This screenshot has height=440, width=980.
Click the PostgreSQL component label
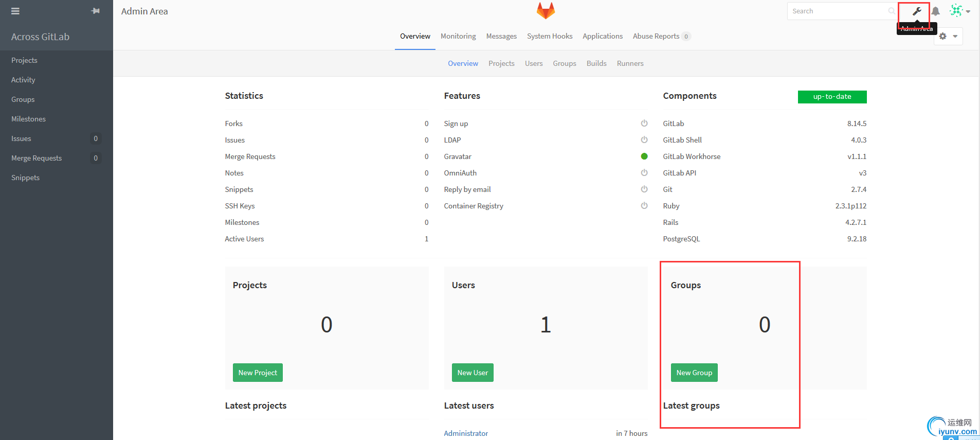tap(681, 239)
